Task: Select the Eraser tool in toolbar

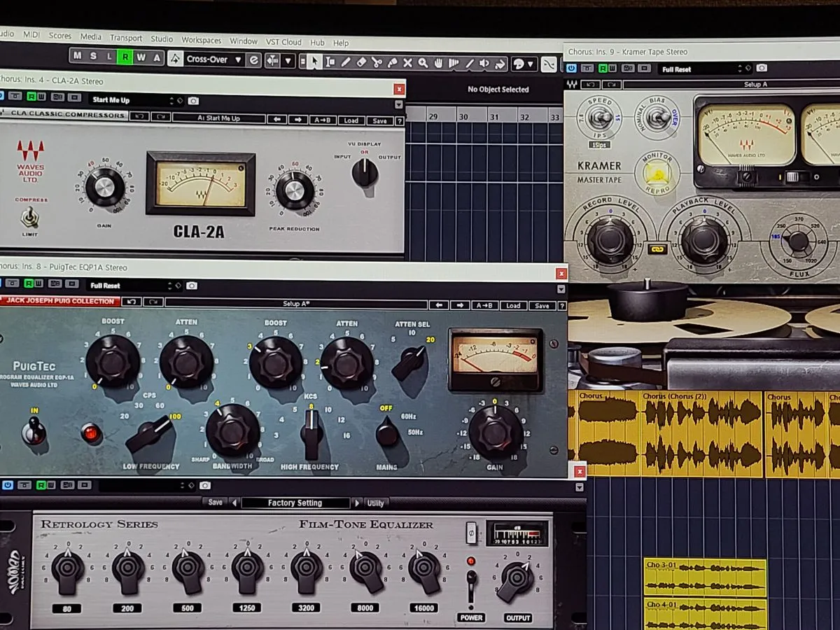Action: (x=361, y=62)
